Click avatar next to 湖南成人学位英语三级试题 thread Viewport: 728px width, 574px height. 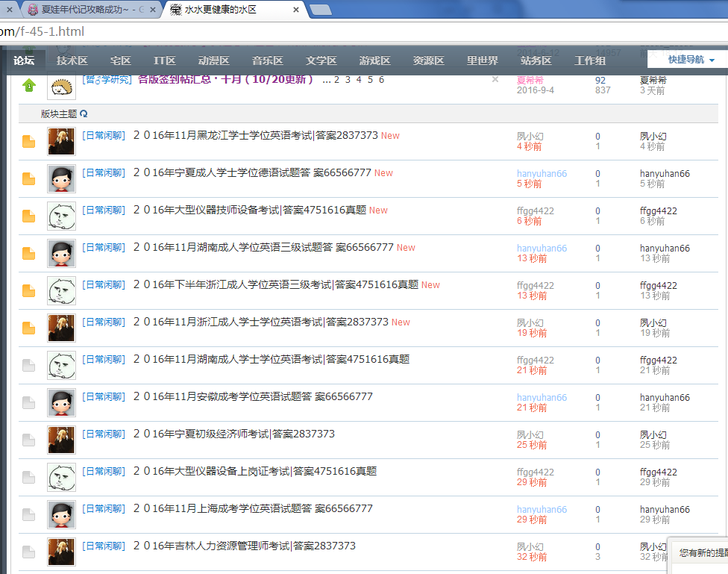point(61,253)
